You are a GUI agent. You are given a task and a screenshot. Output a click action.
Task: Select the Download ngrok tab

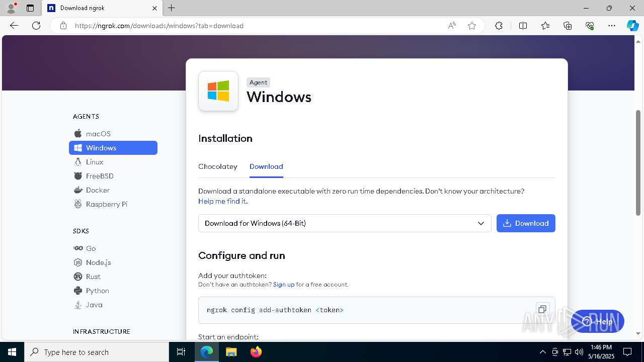[102, 8]
